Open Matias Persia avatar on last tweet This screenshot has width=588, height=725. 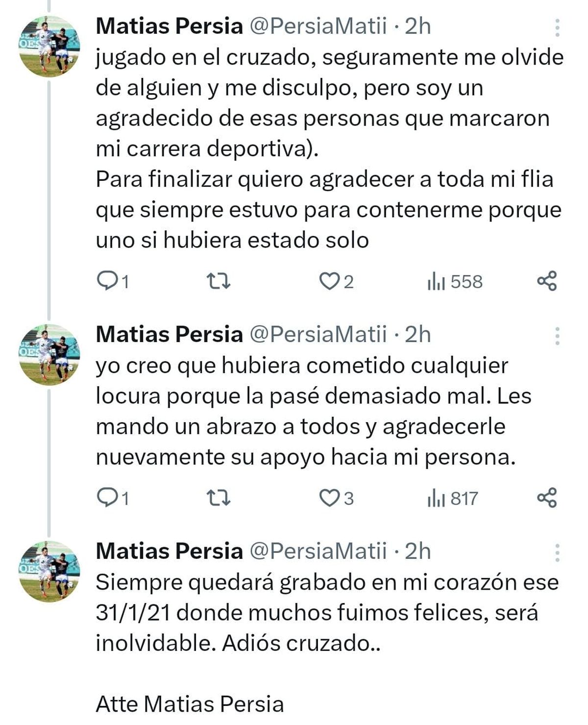49,571
